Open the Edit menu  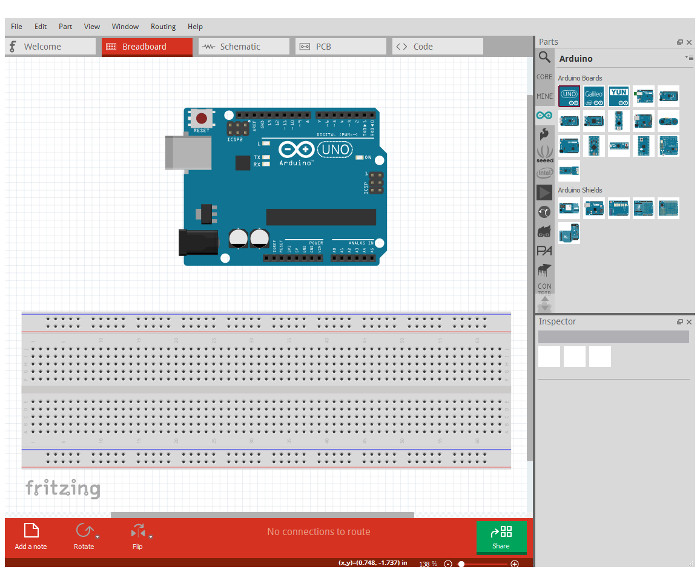tap(41, 26)
